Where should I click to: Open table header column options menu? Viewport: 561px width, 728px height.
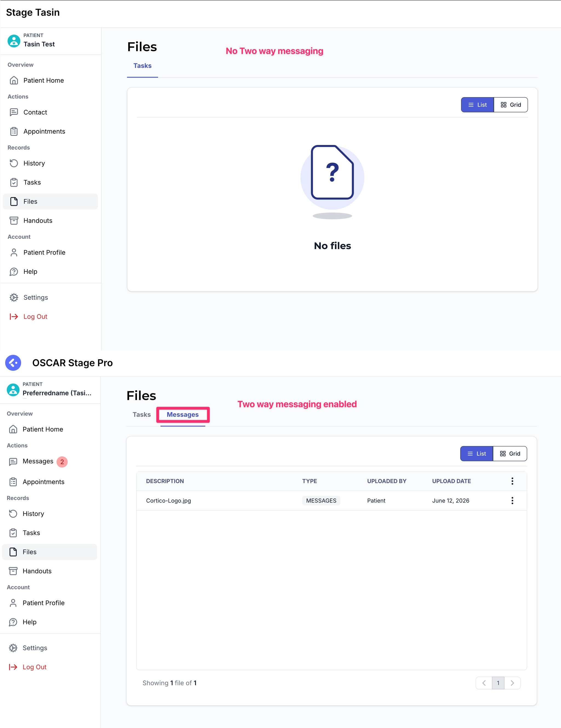[512, 481]
